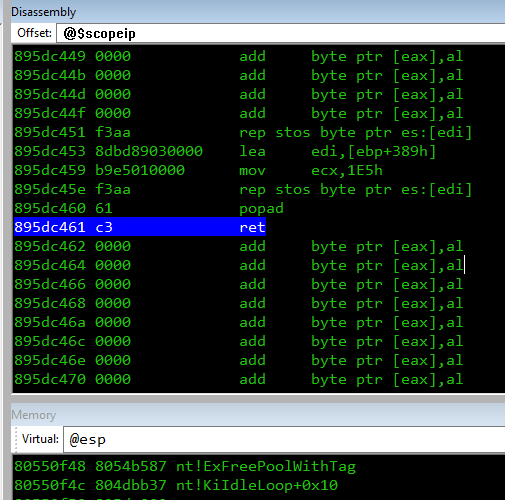Select disassembly line 895dc470
This screenshot has height=500, width=505.
tap(239, 379)
